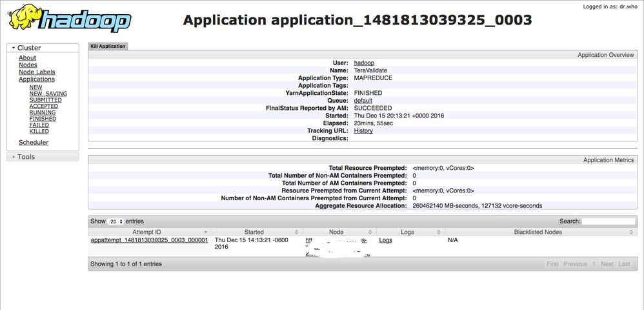Open the Show entries count dropdown
Viewport: 644px width, 310px height.
click(116, 222)
